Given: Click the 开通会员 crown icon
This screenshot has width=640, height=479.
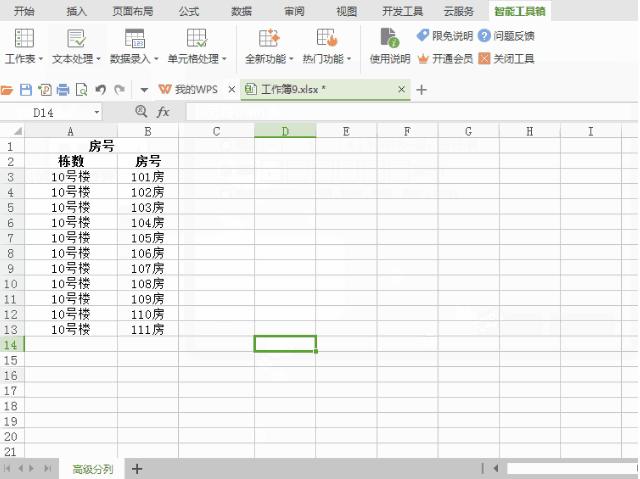Looking at the screenshot, I should click(423, 59).
